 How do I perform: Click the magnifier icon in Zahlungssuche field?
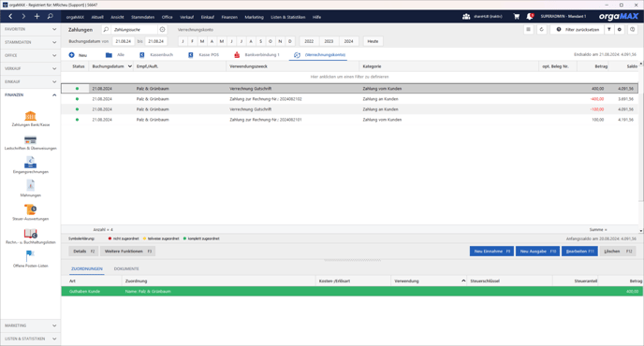coord(106,30)
